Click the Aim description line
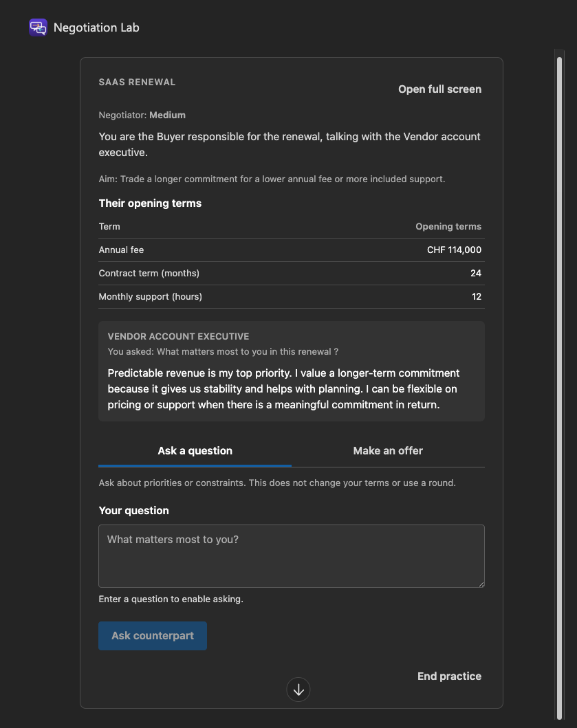The width and height of the screenshot is (577, 728). 272,179
